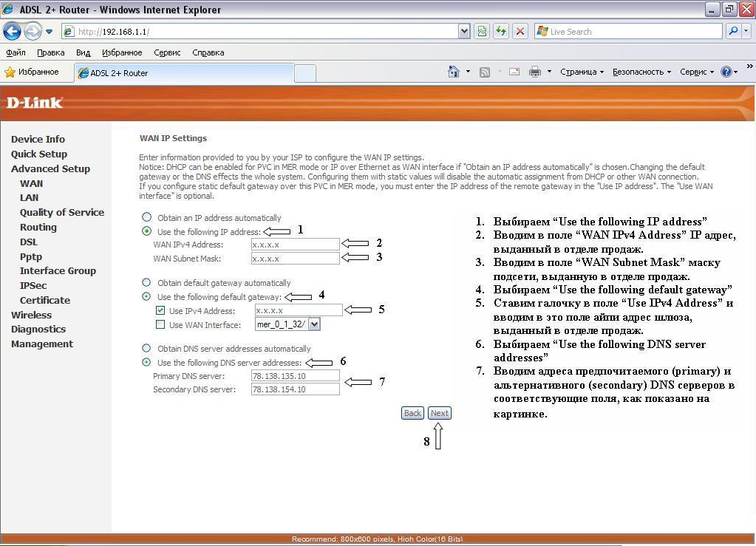Image resolution: width=756 pixels, height=546 pixels.
Task: Open the Справка menu
Action: (x=208, y=52)
